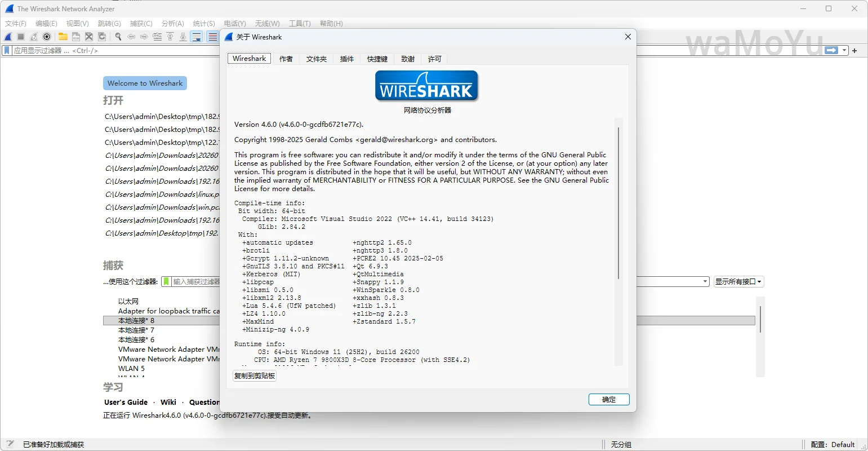This screenshot has width=868, height=451.
Task: Open the 统计(S) menu
Action: [x=204, y=23]
